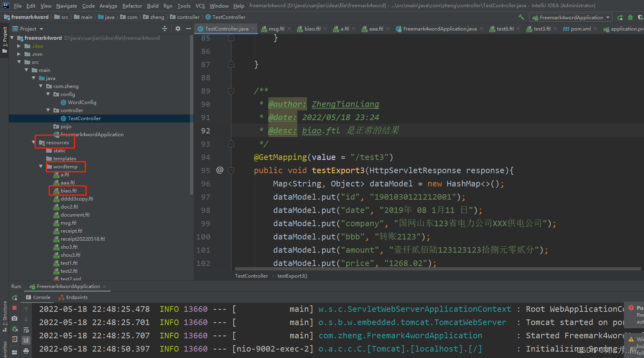Open the Console tab in the Run panel
The image size is (644, 358).
coord(38,297)
